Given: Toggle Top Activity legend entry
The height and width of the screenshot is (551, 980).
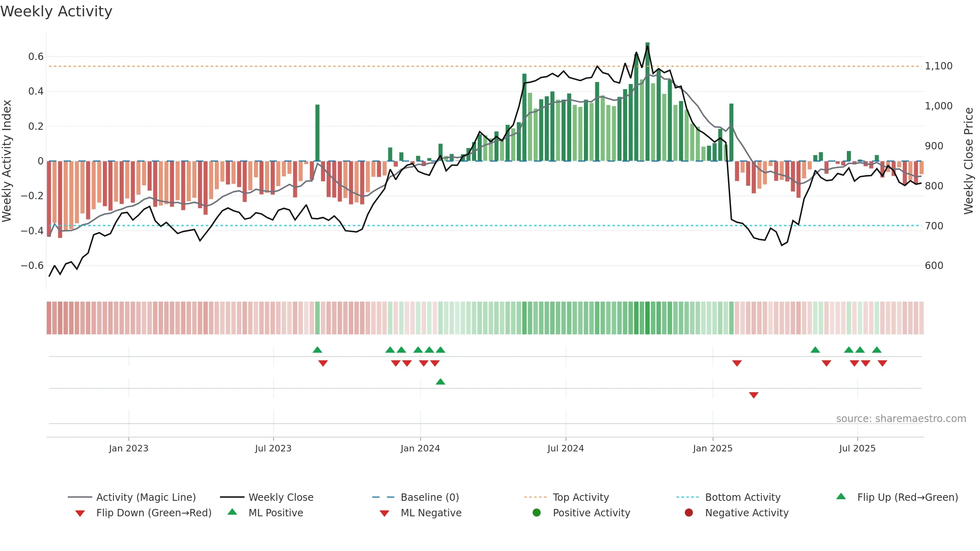Looking at the screenshot, I should tap(566, 497).
